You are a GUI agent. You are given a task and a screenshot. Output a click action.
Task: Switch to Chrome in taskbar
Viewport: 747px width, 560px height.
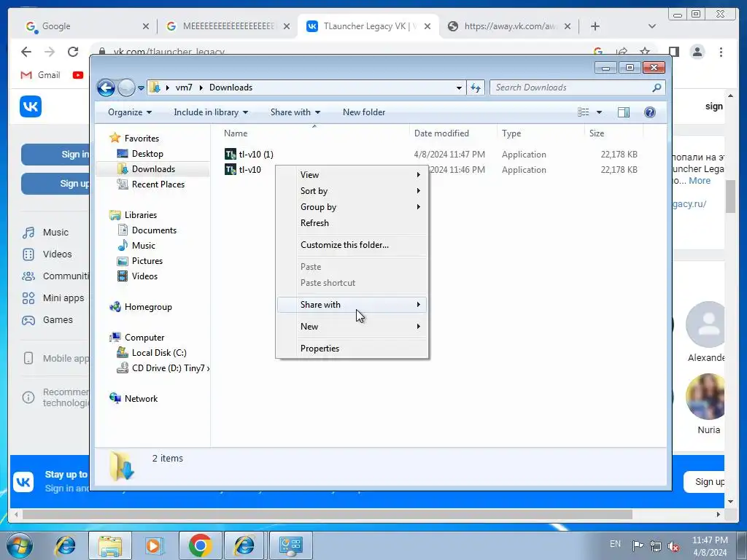pos(200,545)
